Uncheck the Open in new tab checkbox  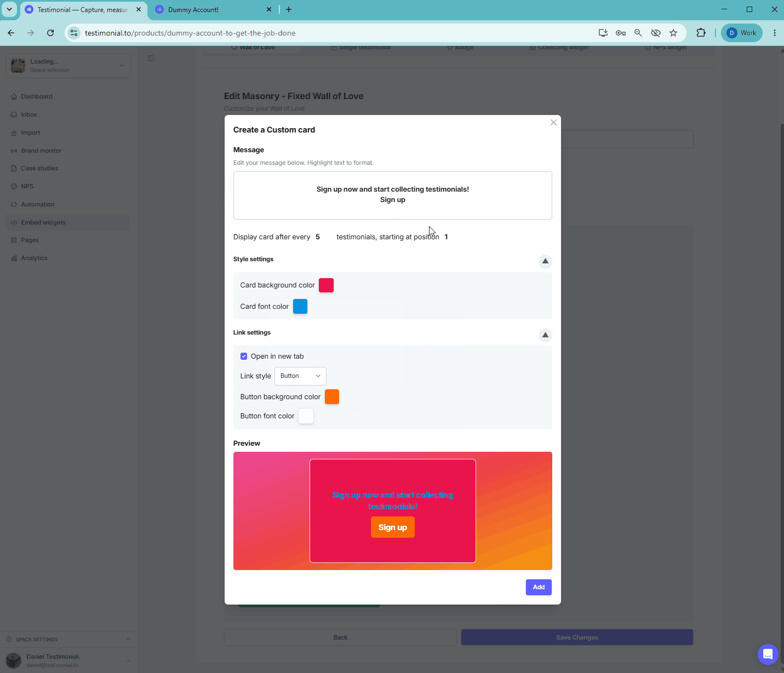(244, 356)
